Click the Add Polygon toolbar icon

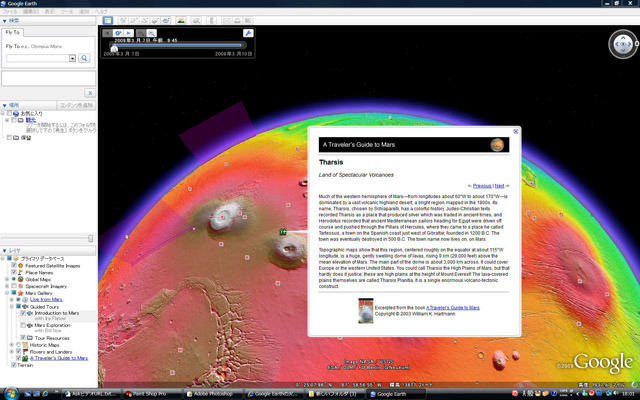(133, 20)
